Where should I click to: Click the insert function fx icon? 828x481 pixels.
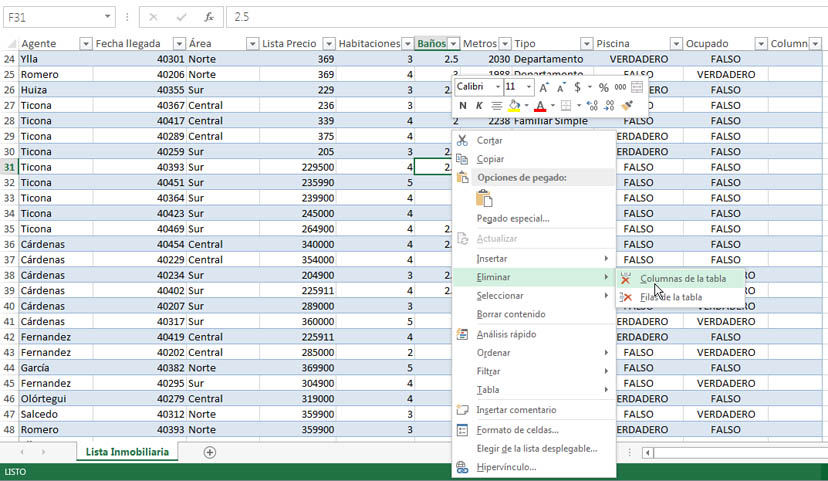point(207,17)
